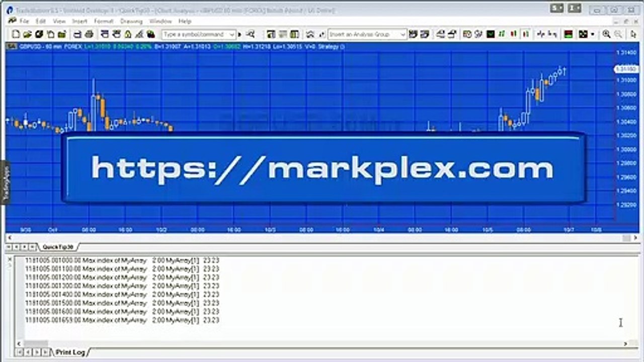Open the View menu
The height and width of the screenshot is (362, 644).
pos(59,21)
